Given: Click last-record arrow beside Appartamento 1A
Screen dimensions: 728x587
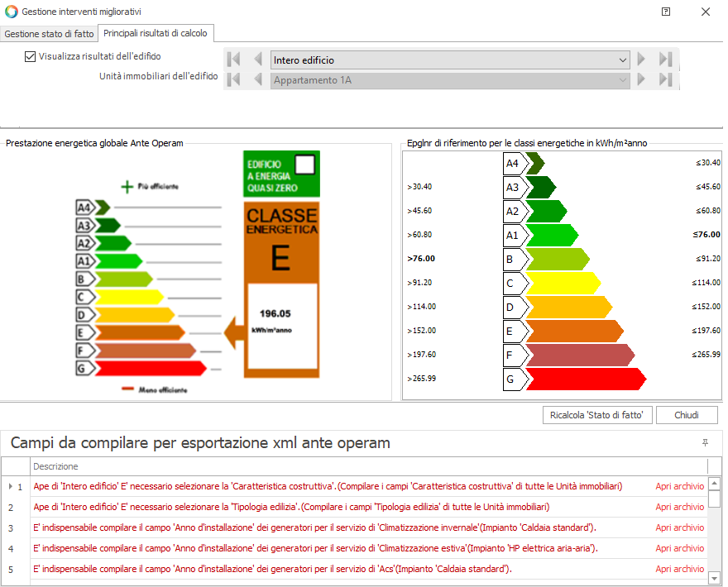Looking at the screenshot, I should coord(665,79).
